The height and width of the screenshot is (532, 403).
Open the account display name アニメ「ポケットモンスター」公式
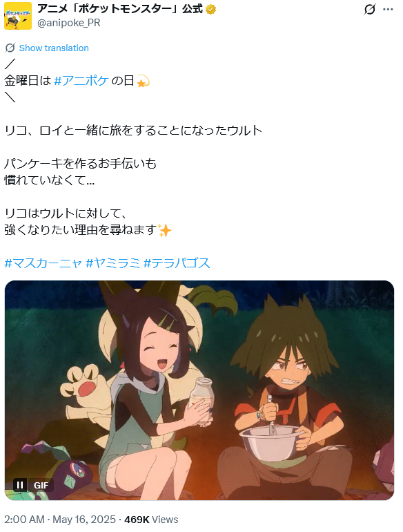pos(120,9)
